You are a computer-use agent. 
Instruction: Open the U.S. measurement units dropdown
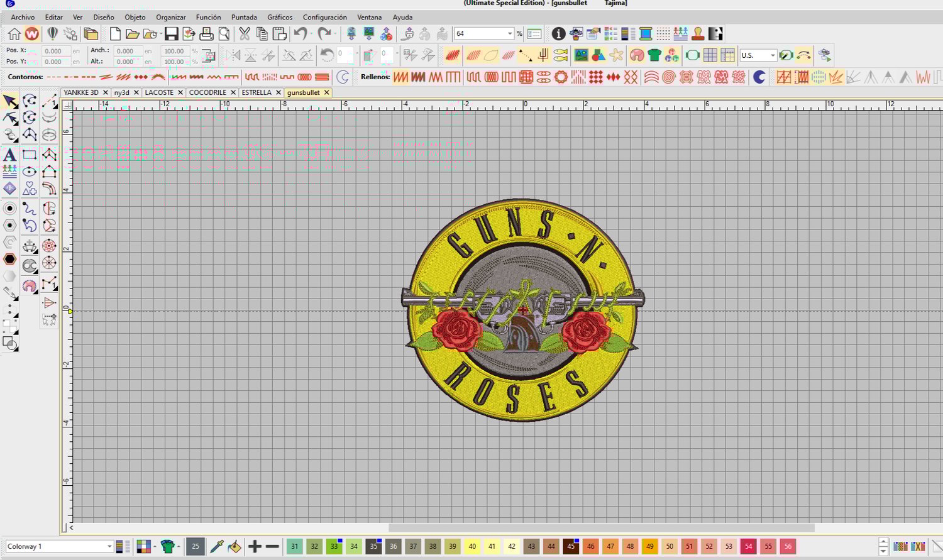[x=772, y=55]
